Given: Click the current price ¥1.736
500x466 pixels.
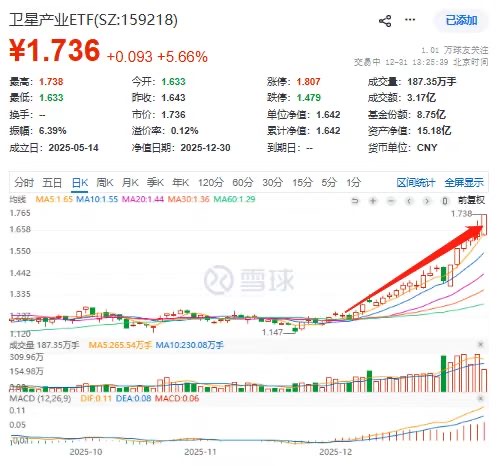Looking at the screenshot, I should click(55, 51).
